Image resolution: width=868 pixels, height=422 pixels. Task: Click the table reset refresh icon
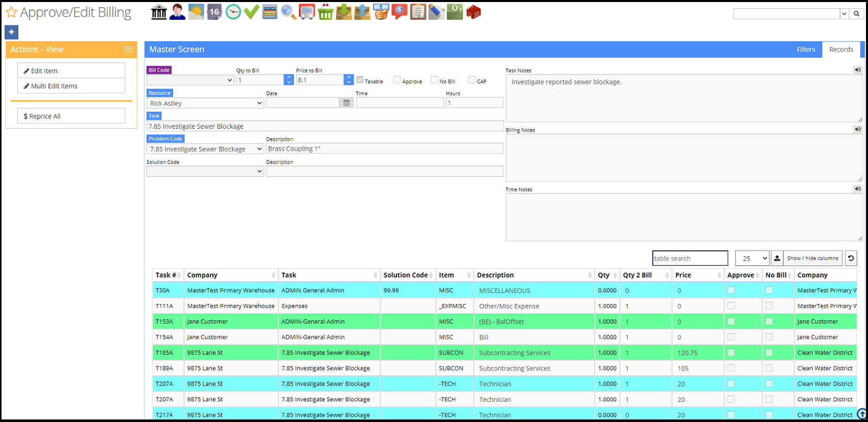click(x=851, y=258)
